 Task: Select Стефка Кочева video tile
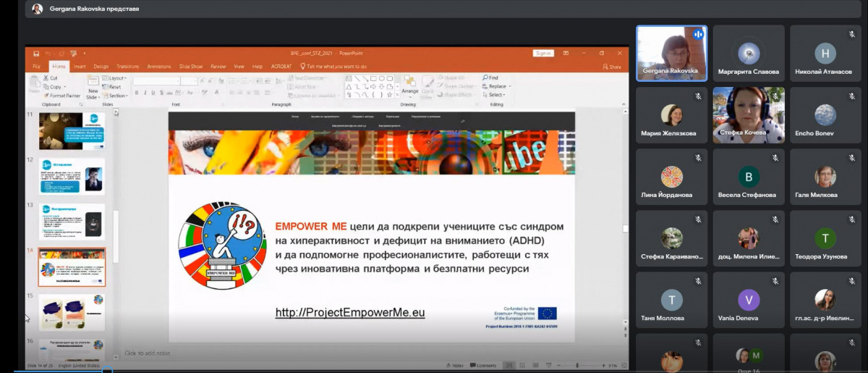[x=749, y=116]
